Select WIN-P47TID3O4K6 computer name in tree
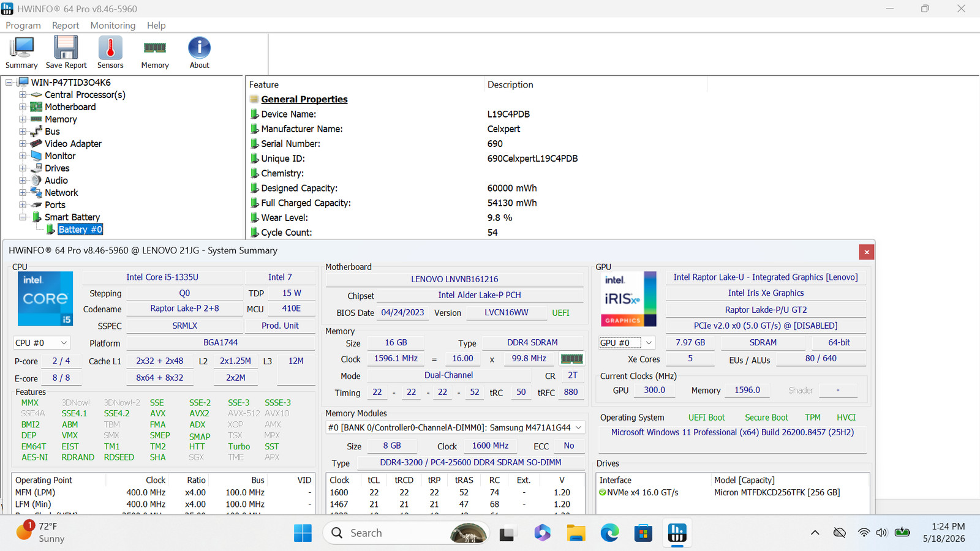 pyautogui.click(x=71, y=83)
